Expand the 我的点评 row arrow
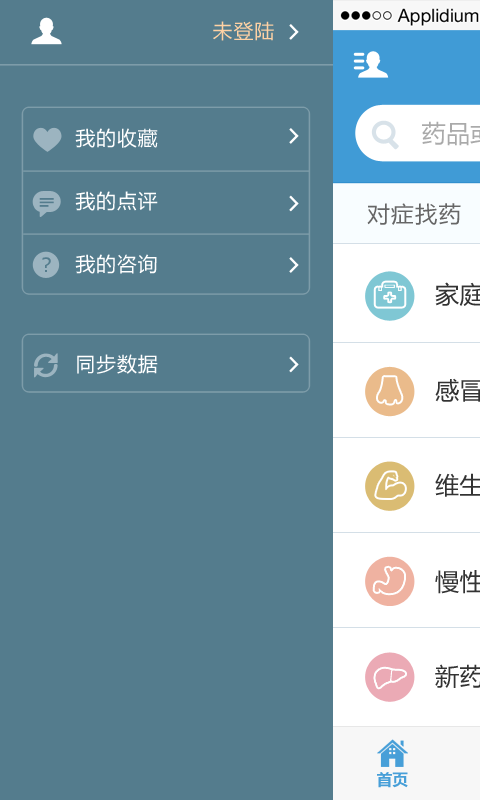This screenshot has width=480, height=800. pyautogui.click(x=294, y=204)
